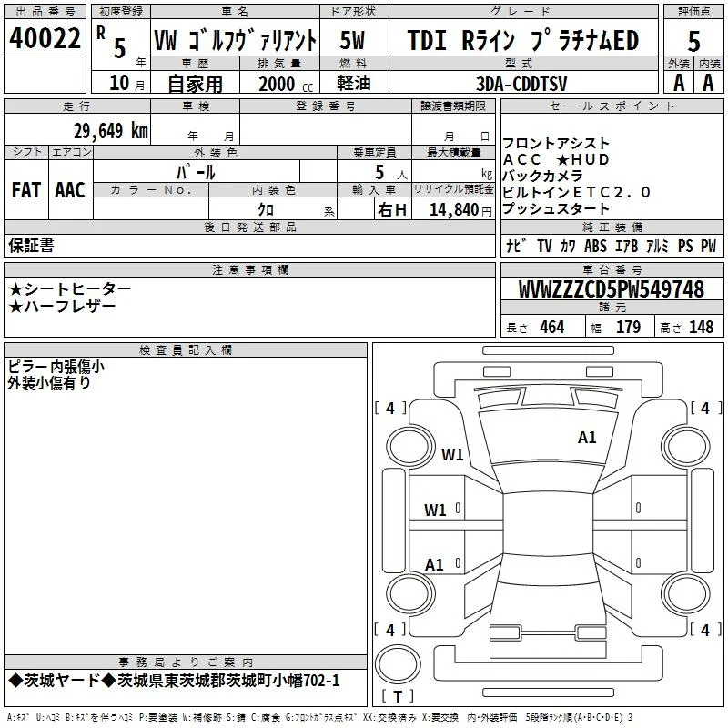Screen dimensions: 728x728
Task: Click the A1 mark on the rear-left door
Action: 435,564
